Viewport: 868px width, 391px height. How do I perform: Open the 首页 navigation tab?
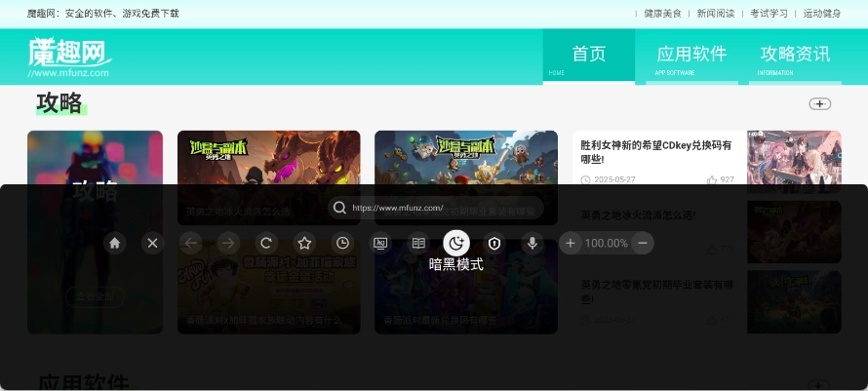pos(588,56)
